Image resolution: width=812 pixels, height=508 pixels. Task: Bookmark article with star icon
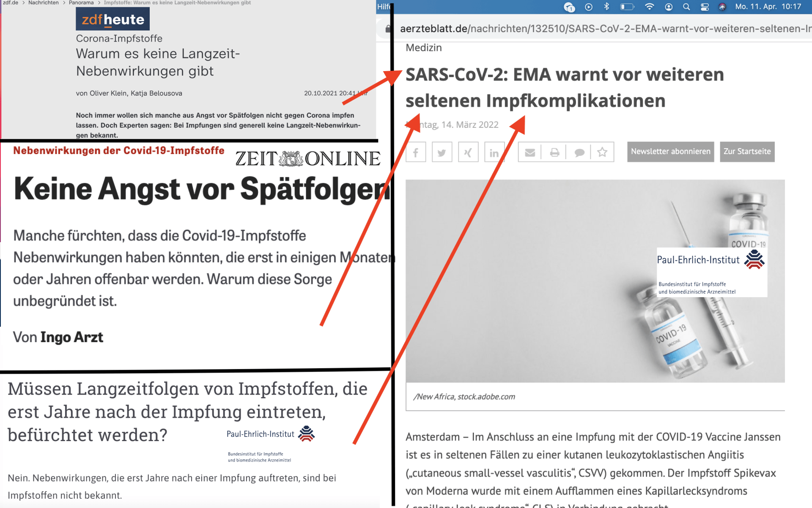click(x=603, y=152)
